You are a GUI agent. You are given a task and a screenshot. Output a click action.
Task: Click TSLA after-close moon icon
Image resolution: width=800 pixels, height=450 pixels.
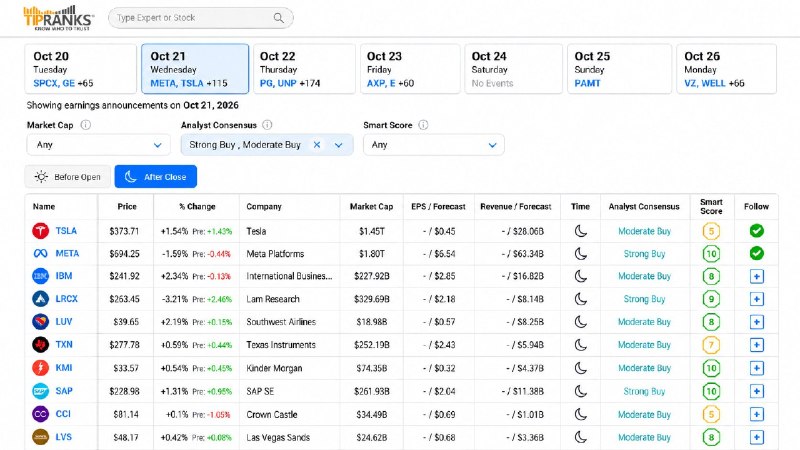581,231
